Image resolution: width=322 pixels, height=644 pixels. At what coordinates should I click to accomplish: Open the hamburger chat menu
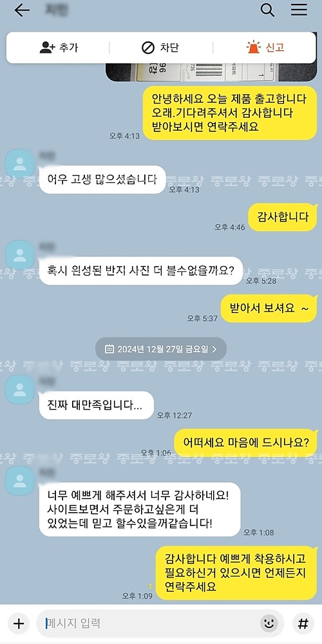tap(299, 10)
